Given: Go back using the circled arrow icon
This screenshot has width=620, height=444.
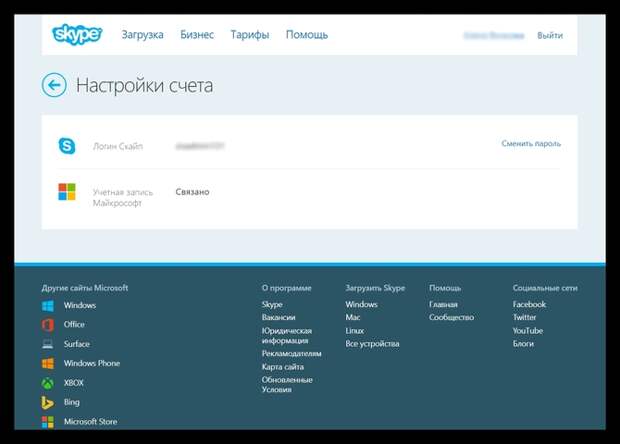Looking at the screenshot, I should (54, 85).
